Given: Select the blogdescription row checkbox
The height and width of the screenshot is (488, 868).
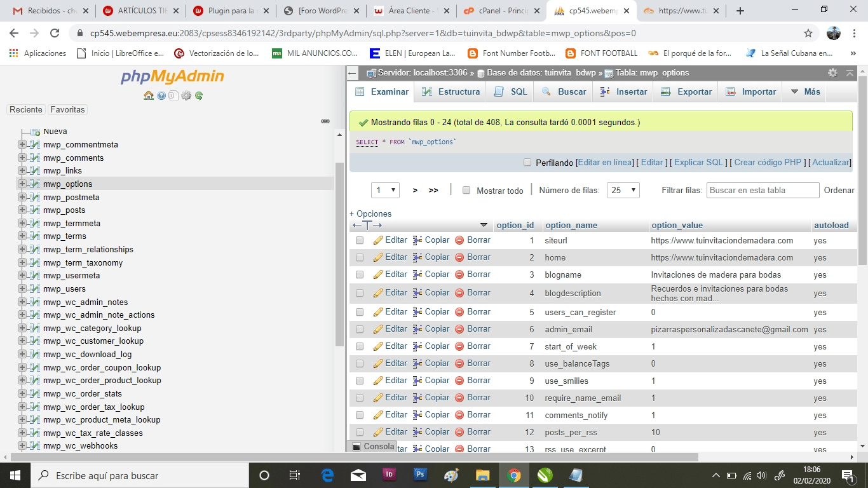Looking at the screenshot, I should 360,294.
